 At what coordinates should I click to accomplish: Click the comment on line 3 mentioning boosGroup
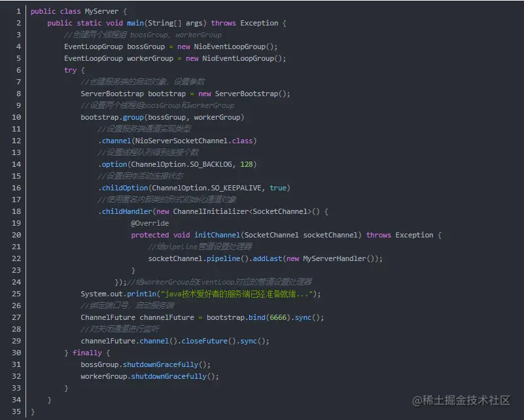coord(143,35)
